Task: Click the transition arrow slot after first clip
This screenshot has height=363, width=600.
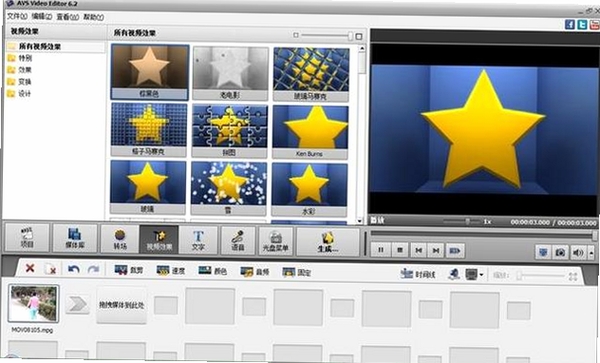Action: point(78,304)
